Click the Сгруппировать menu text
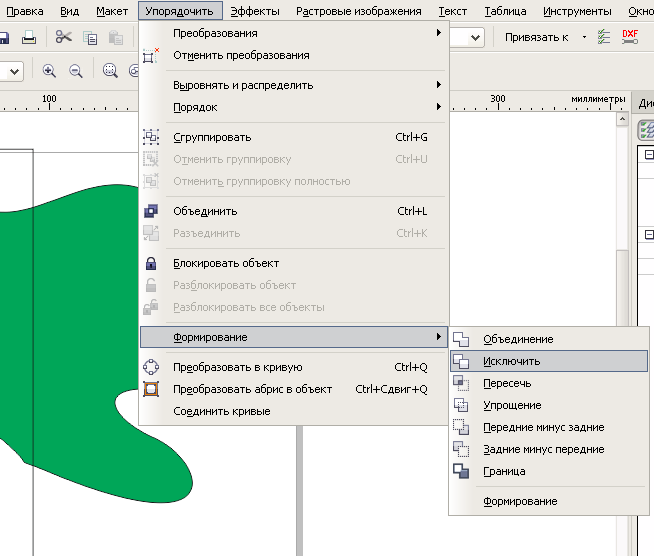654x556 pixels. point(212,137)
